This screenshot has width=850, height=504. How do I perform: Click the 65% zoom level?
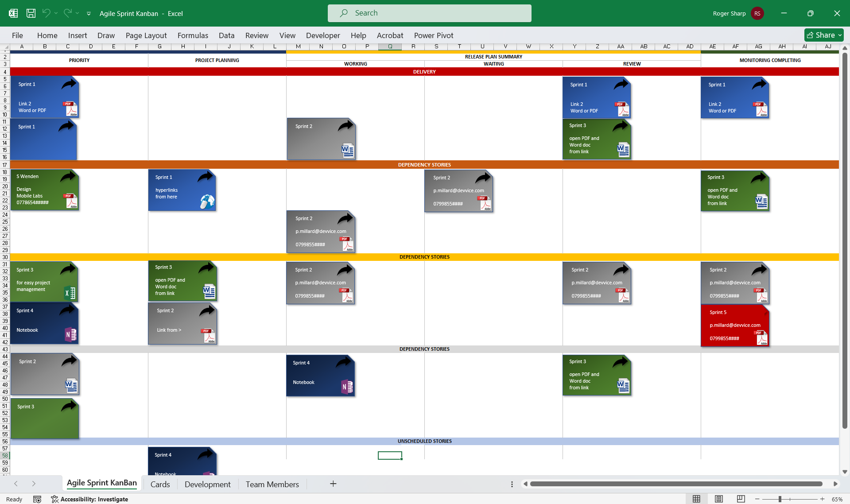click(x=837, y=499)
